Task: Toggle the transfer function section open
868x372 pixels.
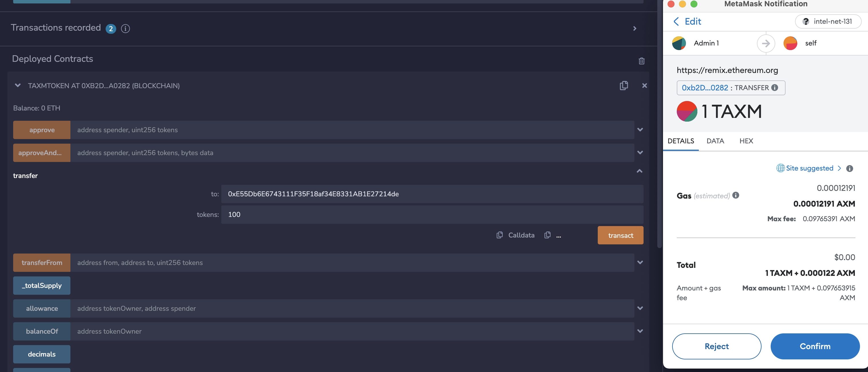Action: pos(639,171)
